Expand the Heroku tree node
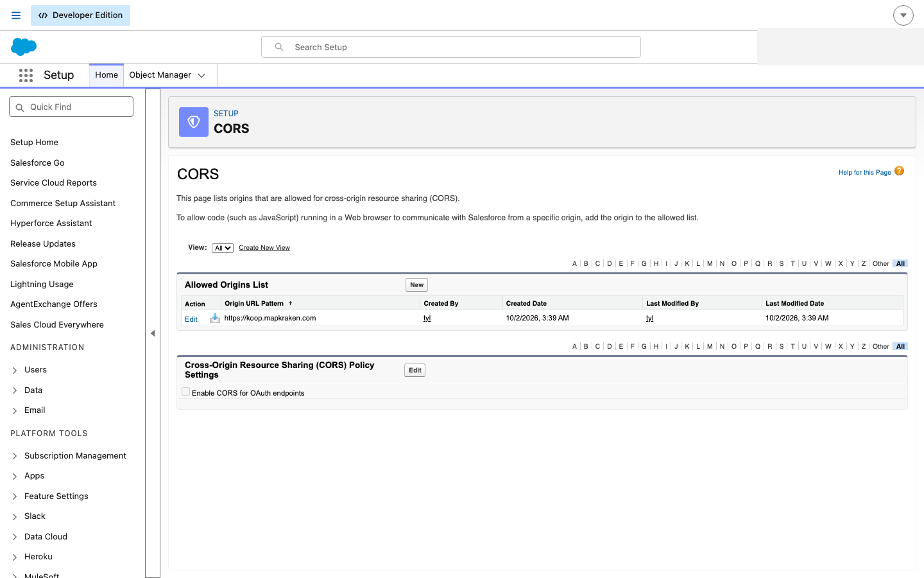The width and height of the screenshot is (924, 578). pyautogui.click(x=15, y=557)
